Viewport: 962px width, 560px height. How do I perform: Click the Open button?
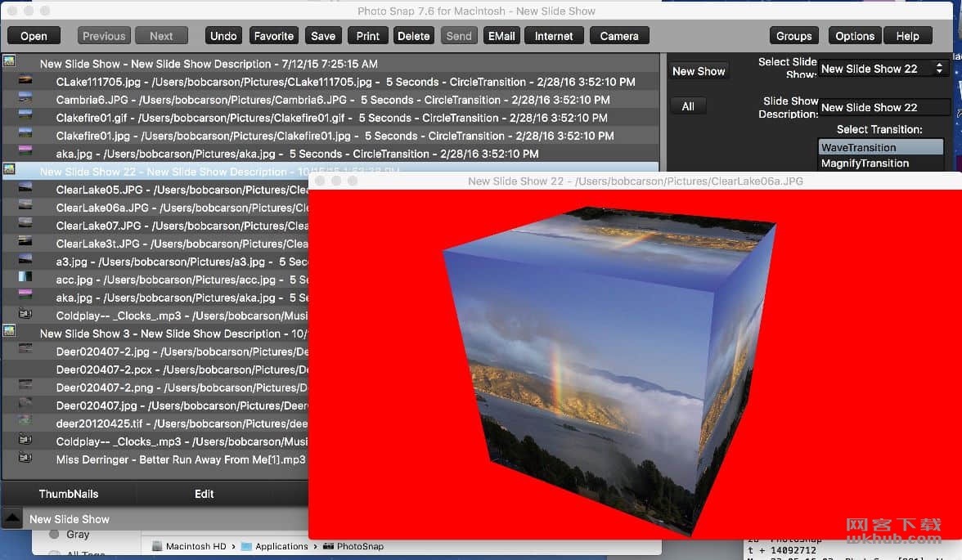(x=34, y=36)
